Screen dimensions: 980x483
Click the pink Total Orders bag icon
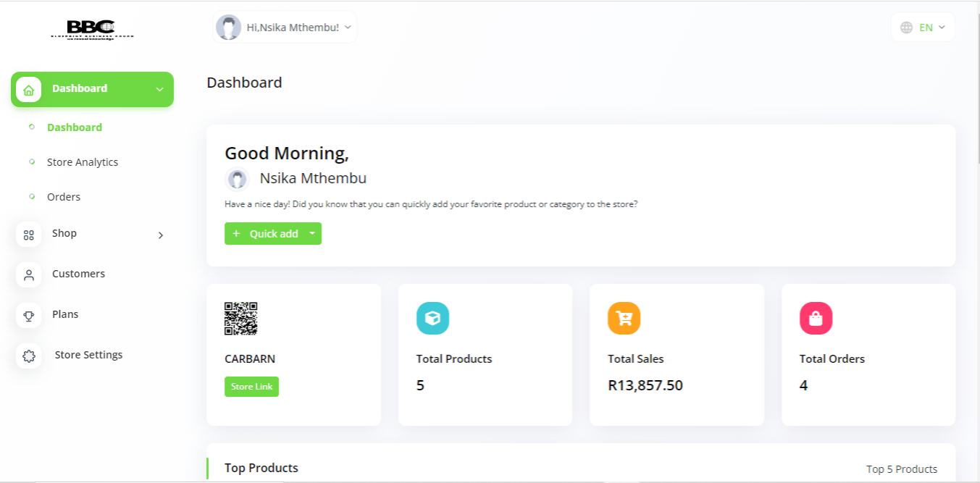coord(816,319)
